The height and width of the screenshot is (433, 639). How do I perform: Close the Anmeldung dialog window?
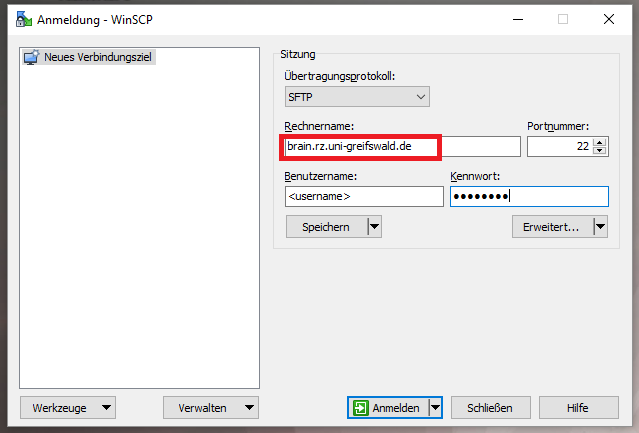point(608,18)
